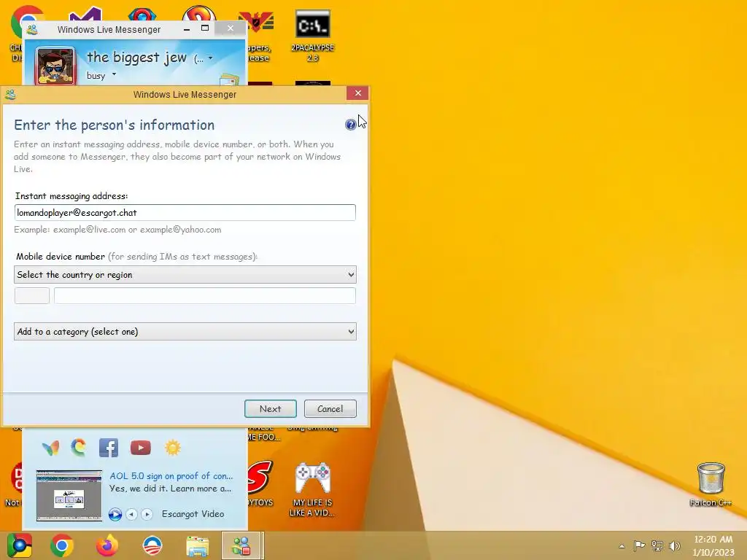Screen dimensions: 747x560
Task: Select the MSN butterfly tab in Messenger
Action: click(50, 448)
